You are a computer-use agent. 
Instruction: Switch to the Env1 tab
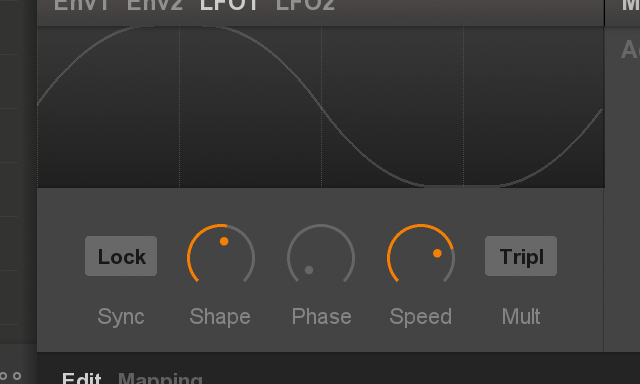[x=81, y=5]
